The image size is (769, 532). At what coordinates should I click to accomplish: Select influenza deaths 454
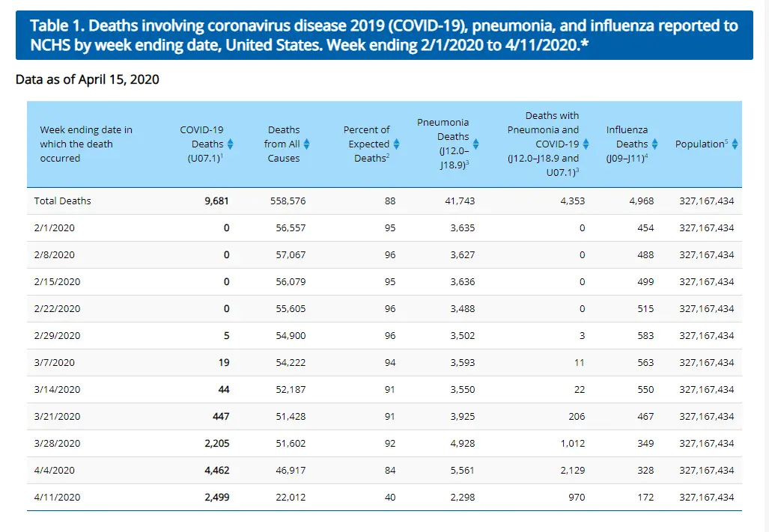645,227
